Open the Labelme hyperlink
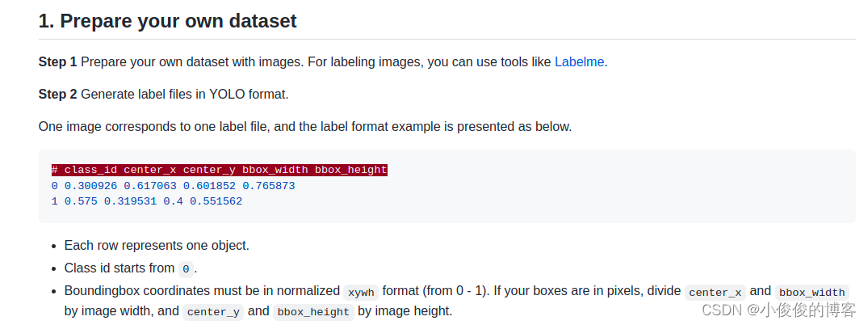868x325 pixels. [579, 62]
